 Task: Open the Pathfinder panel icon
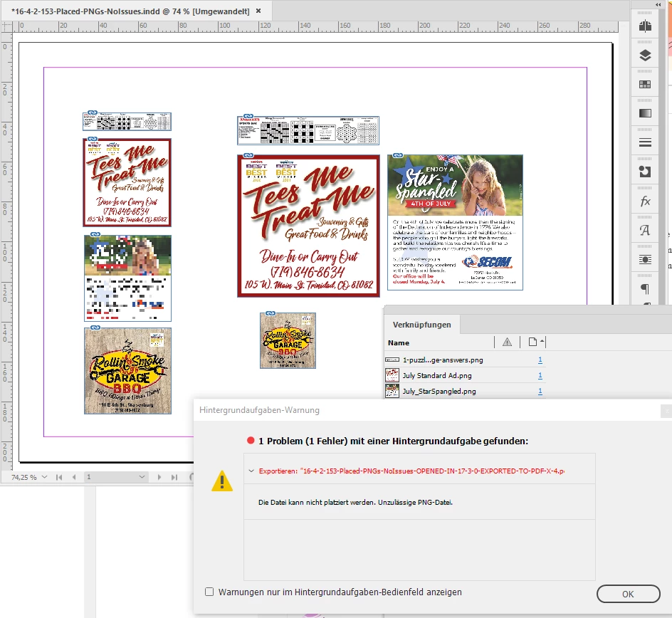pyautogui.click(x=645, y=172)
